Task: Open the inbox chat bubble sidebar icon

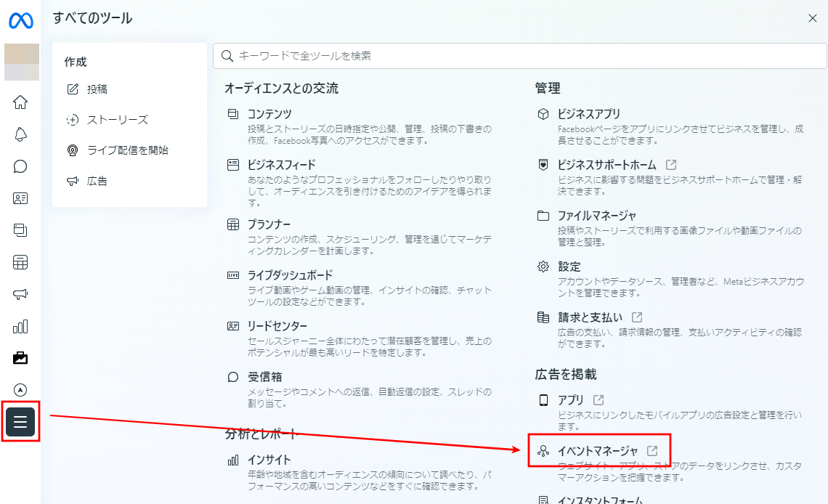Action: point(20,166)
